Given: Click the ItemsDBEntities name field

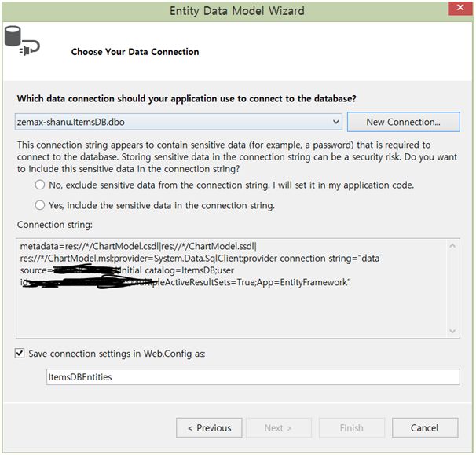Looking at the screenshot, I should click(x=252, y=377).
